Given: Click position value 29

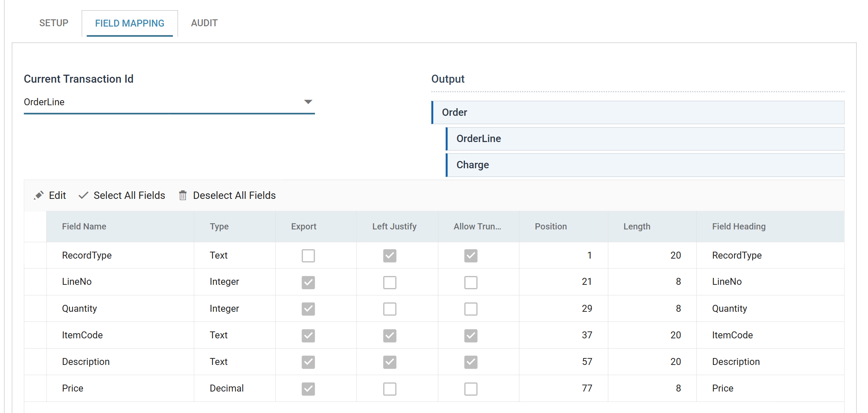Looking at the screenshot, I should click(587, 308).
